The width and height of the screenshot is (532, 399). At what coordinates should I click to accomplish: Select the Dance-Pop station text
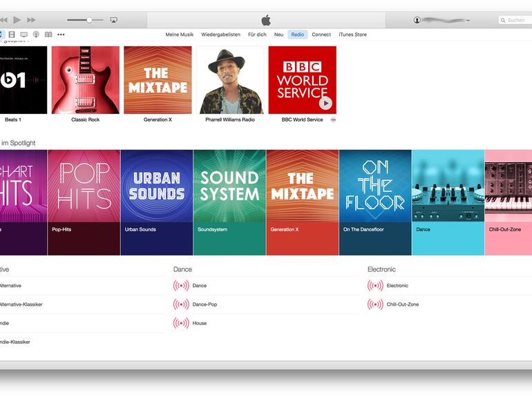click(x=205, y=304)
